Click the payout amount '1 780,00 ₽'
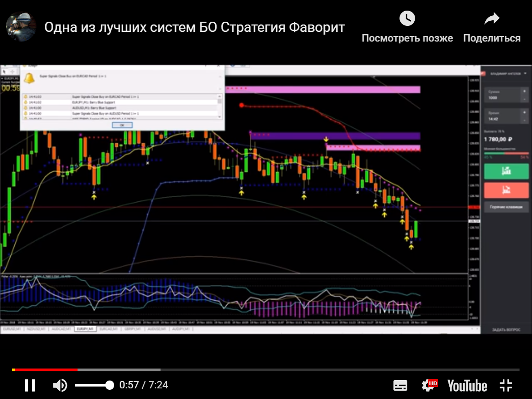The image size is (532, 399). (498, 139)
